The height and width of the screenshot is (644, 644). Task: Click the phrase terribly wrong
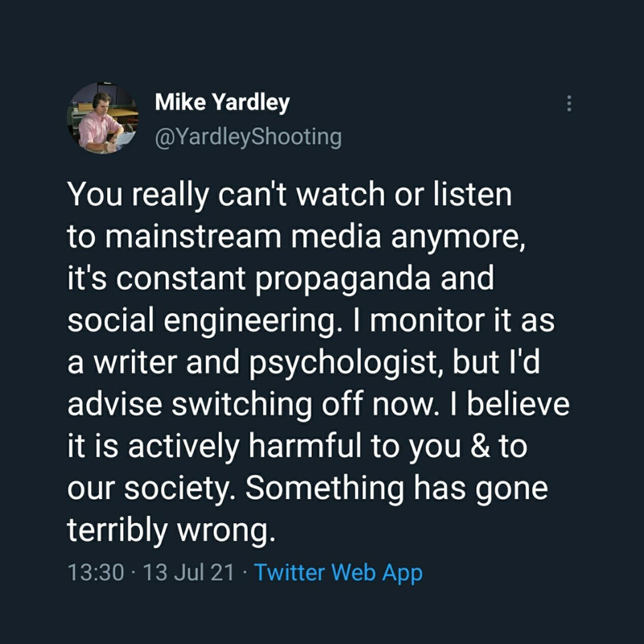click(x=171, y=530)
